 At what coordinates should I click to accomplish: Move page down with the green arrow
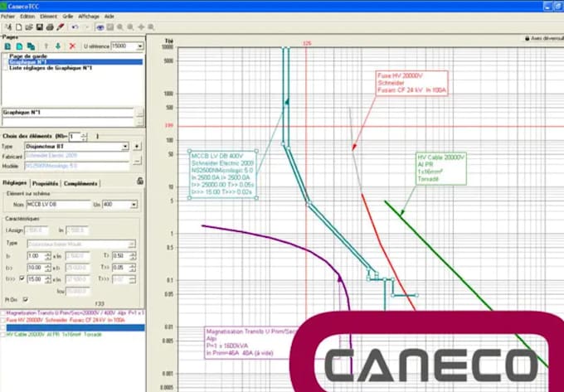58,46
